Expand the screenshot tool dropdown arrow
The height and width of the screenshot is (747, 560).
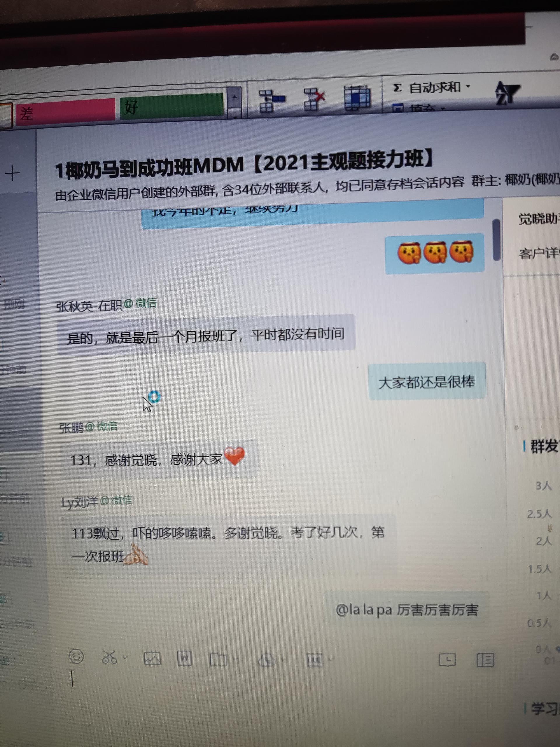coord(125,657)
